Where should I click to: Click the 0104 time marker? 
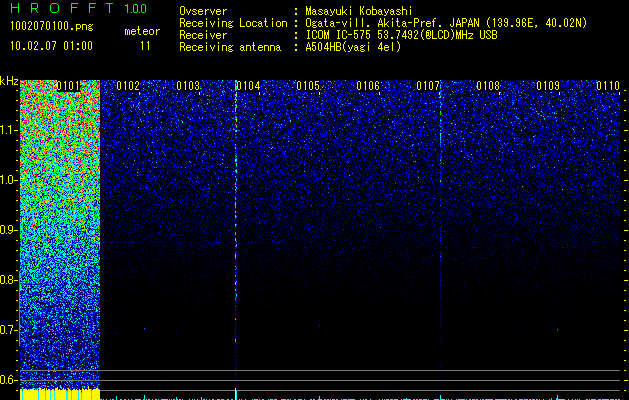tap(248, 86)
